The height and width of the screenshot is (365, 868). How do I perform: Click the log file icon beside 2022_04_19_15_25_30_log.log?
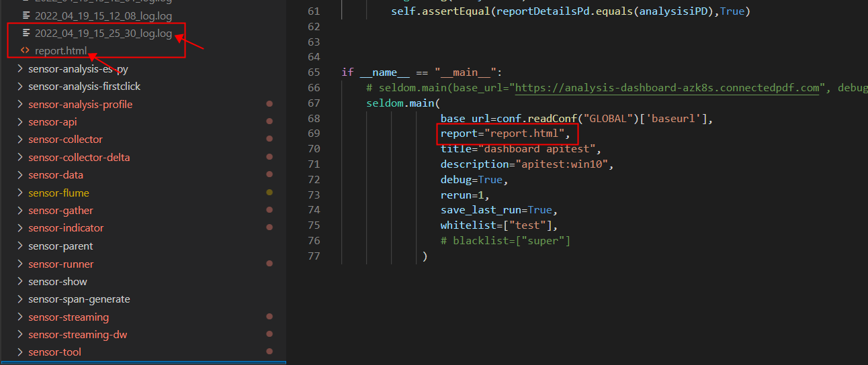point(26,33)
